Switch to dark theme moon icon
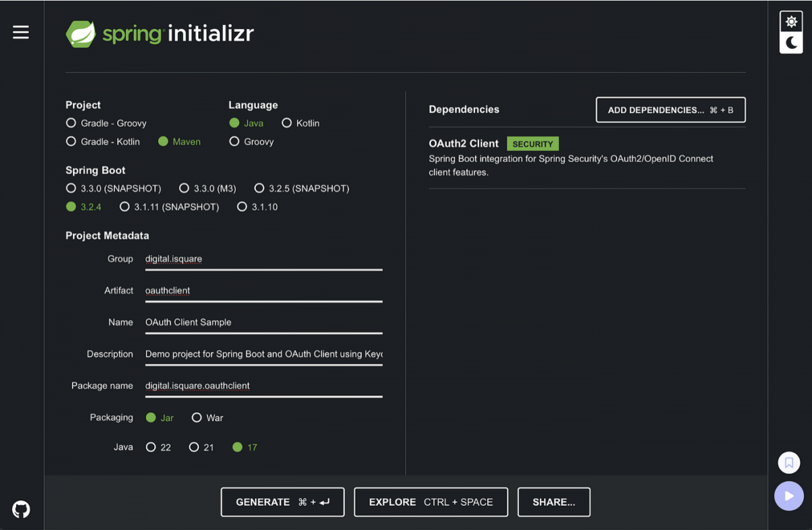This screenshot has width=812, height=530. (790, 43)
